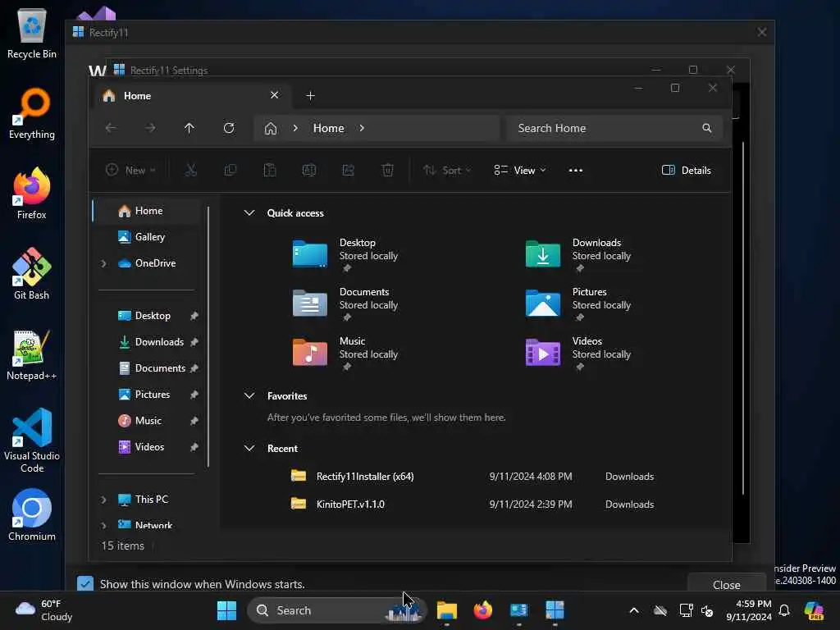Viewport: 840px width, 630px height.
Task: Open the See more ellipsis menu
Action: click(575, 171)
